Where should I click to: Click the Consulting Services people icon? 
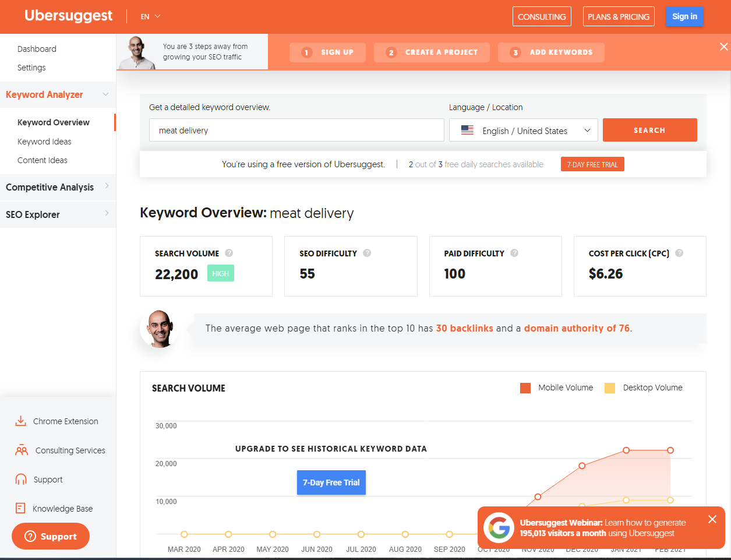pyautogui.click(x=22, y=450)
